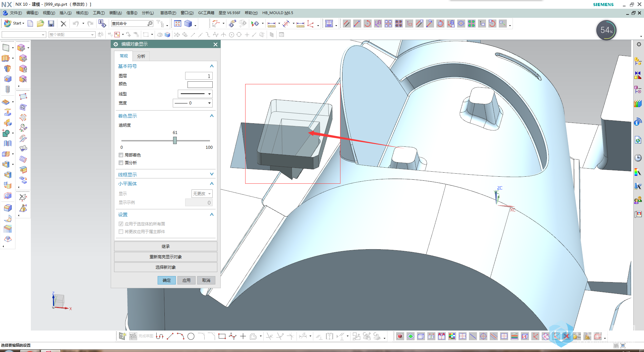644x352 pixels.
Task: Click the red cube icon in bottom toolbar
Action: tap(400, 336)
